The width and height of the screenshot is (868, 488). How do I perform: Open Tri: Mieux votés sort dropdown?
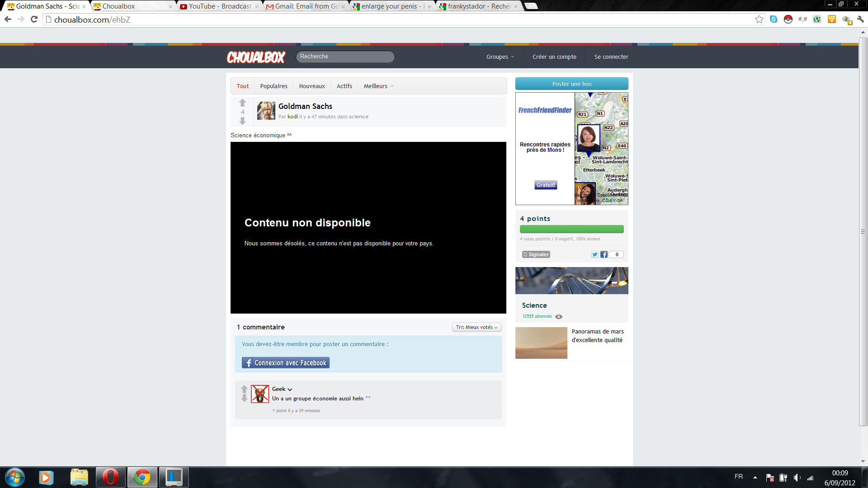click(x=476, y=327)
